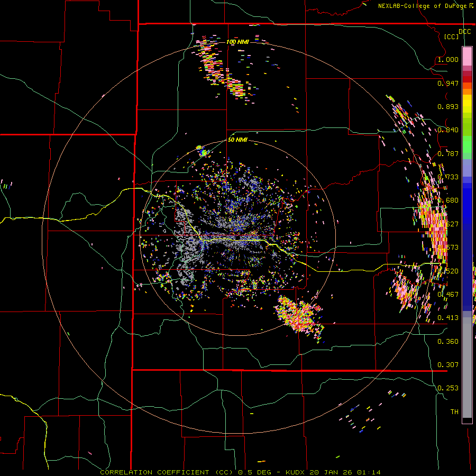Click the 0.307 scale value
Viewport: 476px width, 476px height.
point(448,364)
